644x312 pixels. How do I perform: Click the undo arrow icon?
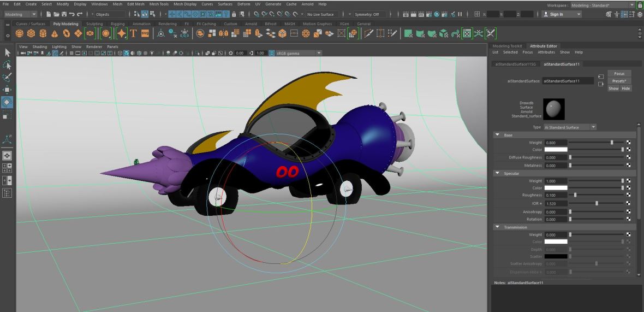[x=72, y=14]
